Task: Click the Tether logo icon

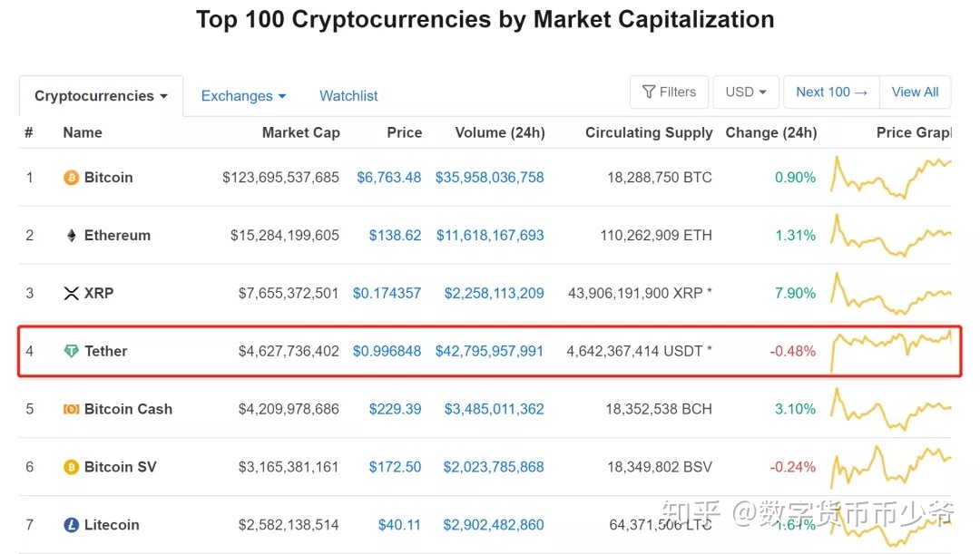Action: tap(71, 352)
